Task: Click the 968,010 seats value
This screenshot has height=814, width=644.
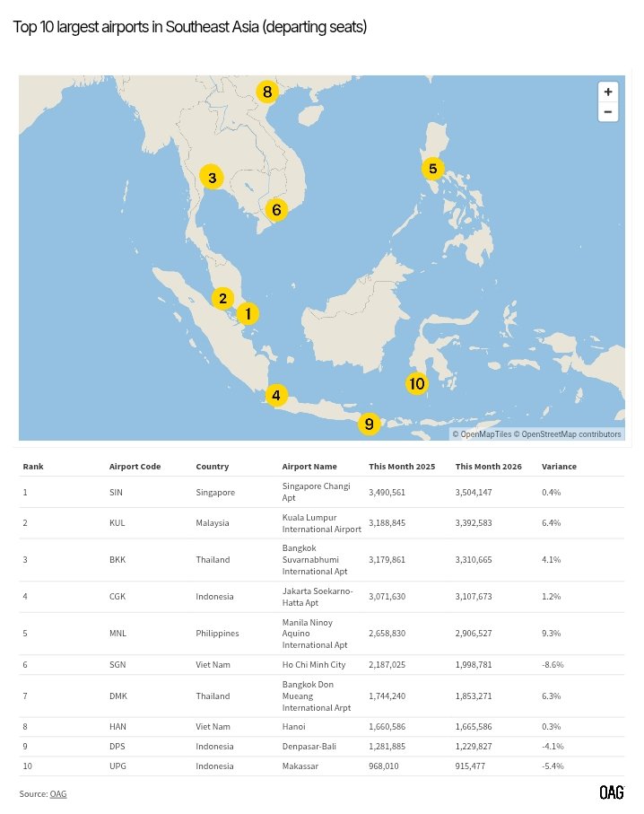Action: click(x=384, y=766)
